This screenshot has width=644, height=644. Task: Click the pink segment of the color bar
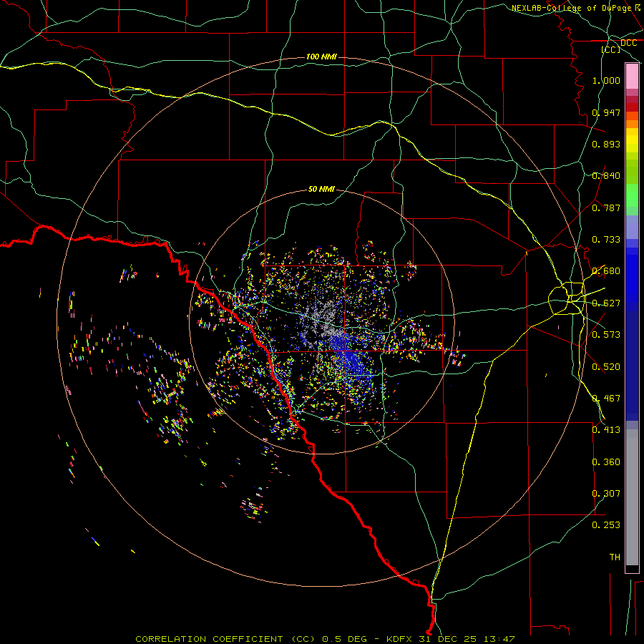click(632, 77)
